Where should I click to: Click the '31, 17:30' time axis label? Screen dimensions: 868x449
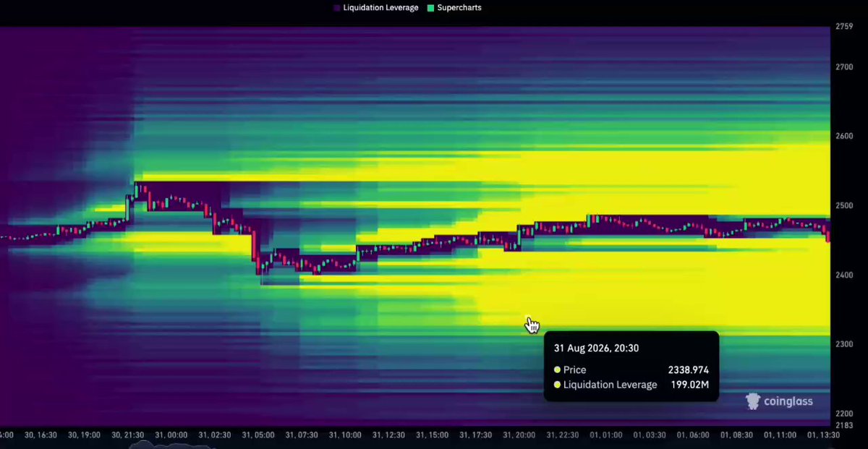tap(475, 435)
